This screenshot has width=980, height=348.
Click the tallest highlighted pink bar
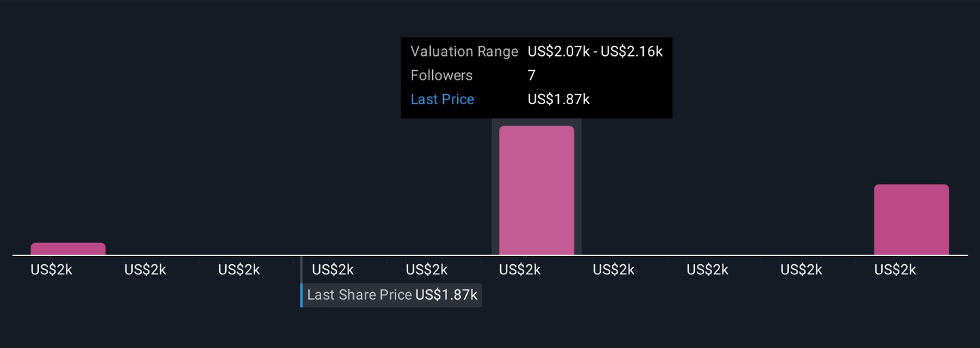pos(536,191)
